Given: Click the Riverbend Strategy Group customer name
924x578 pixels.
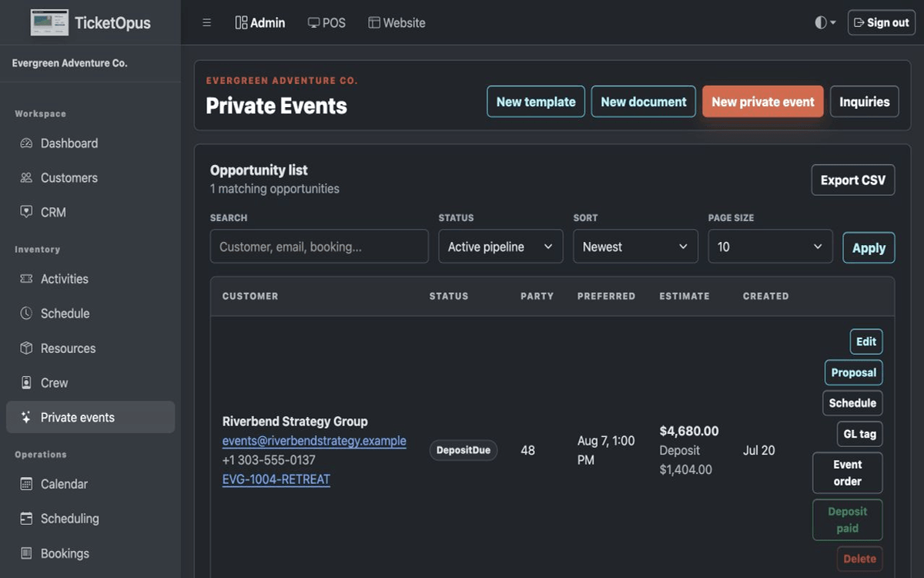Looking at the screenshot, I should pyautogui.click(x=295, y=422).
